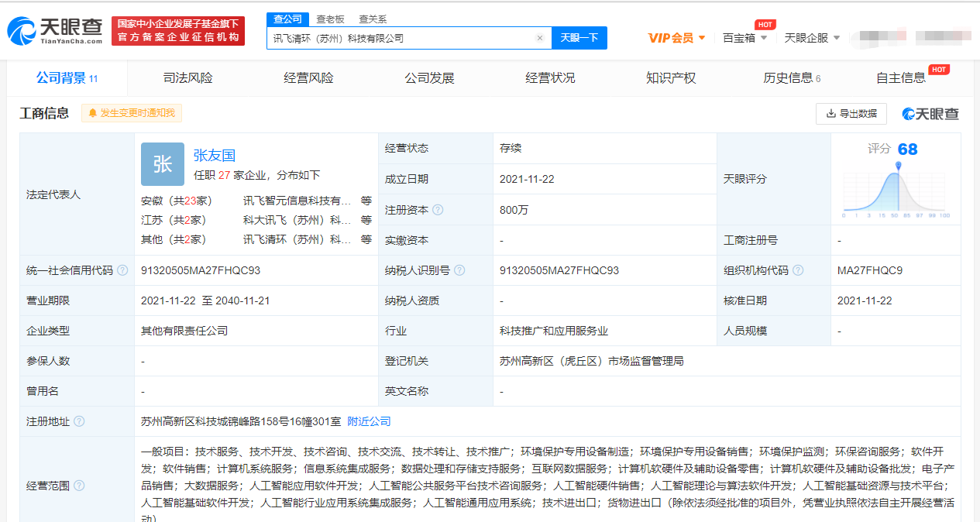Click the 科技推广和应用服务业 industry value
This screenshot has height=522, width=980.
(x=554, y=331)
